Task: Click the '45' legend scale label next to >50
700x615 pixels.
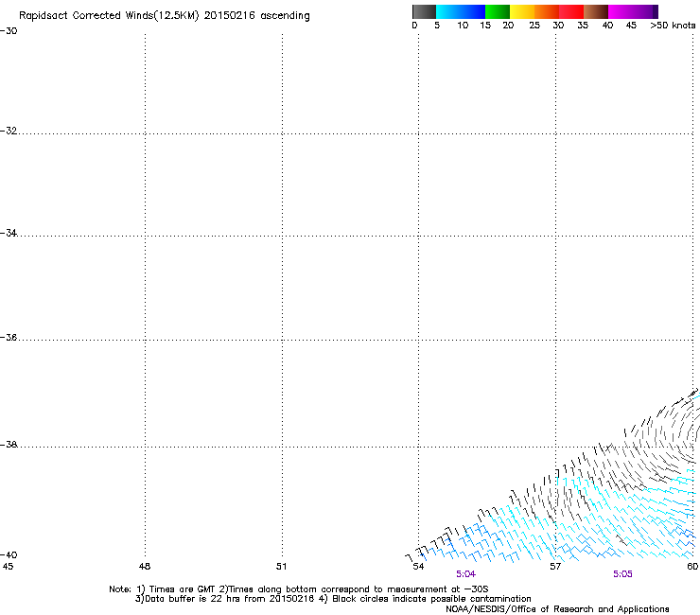Action: pos(631,26)
